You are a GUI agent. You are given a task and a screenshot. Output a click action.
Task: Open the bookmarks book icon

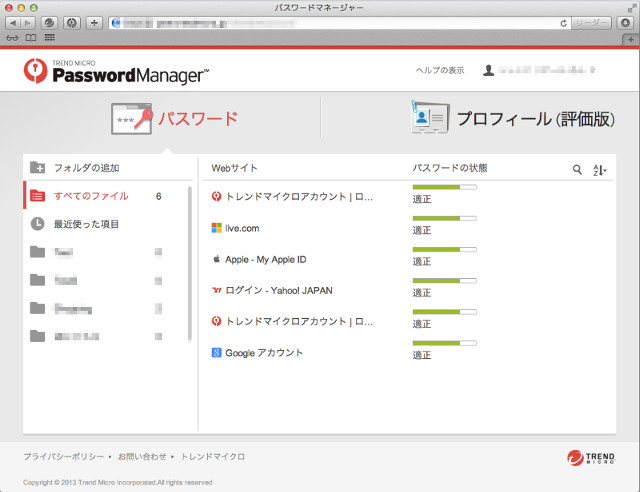coord(31,38)
